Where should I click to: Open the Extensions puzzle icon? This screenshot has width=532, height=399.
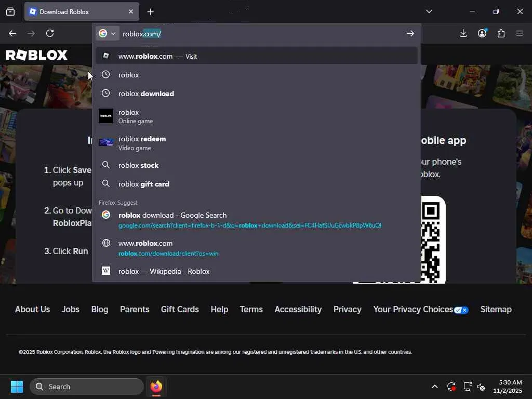pos(501,33)
